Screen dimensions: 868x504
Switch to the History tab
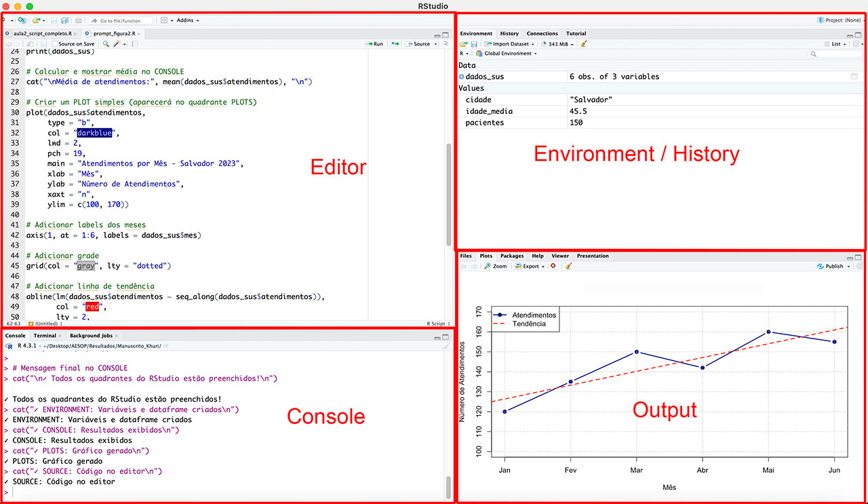pyautogui.click(x=509, y=33)
